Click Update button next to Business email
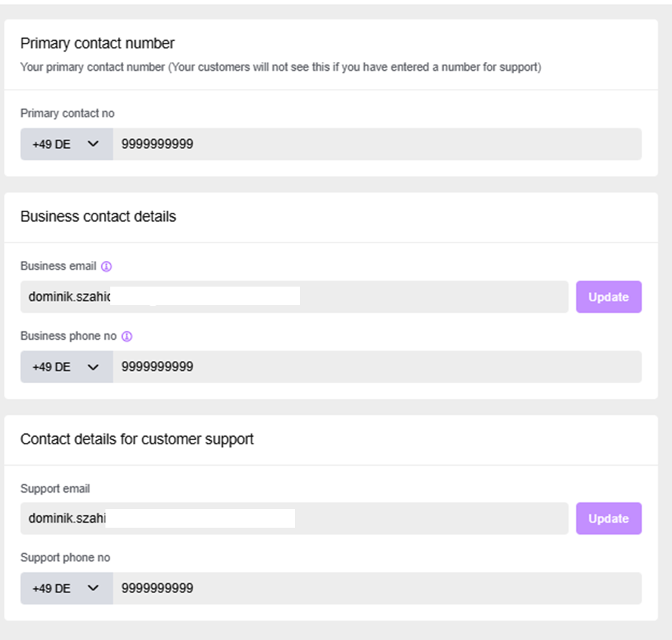This screenshot has width=672, height=640. (x=609, y=297)
